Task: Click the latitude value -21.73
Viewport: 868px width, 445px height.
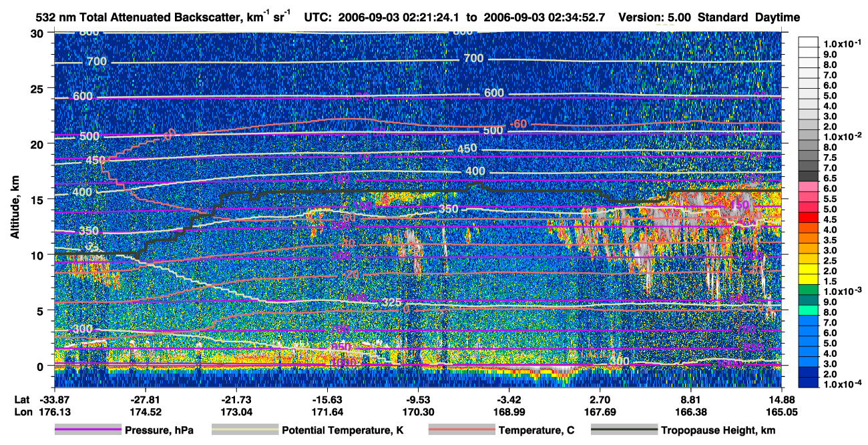Action: click(x=236, y=400)
